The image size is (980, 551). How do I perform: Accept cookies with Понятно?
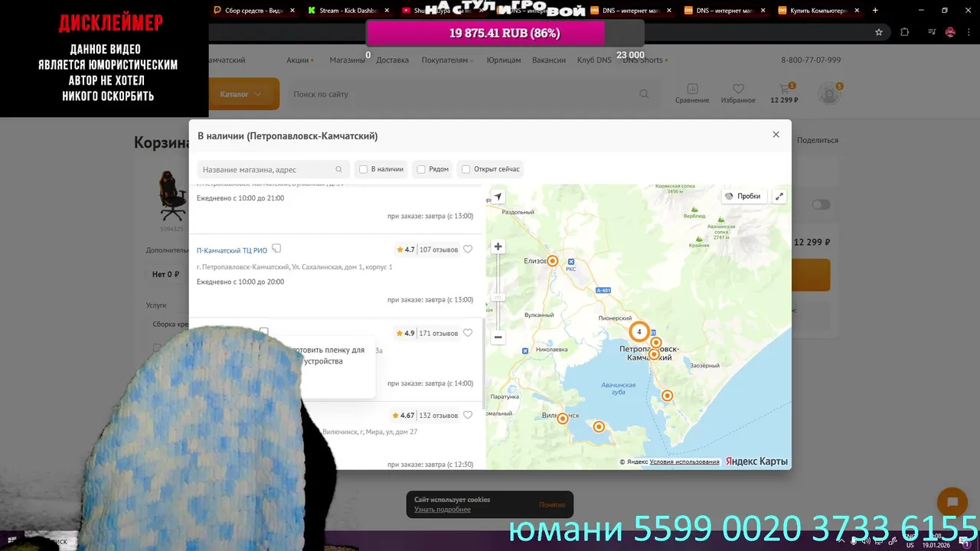coord(552,505)
